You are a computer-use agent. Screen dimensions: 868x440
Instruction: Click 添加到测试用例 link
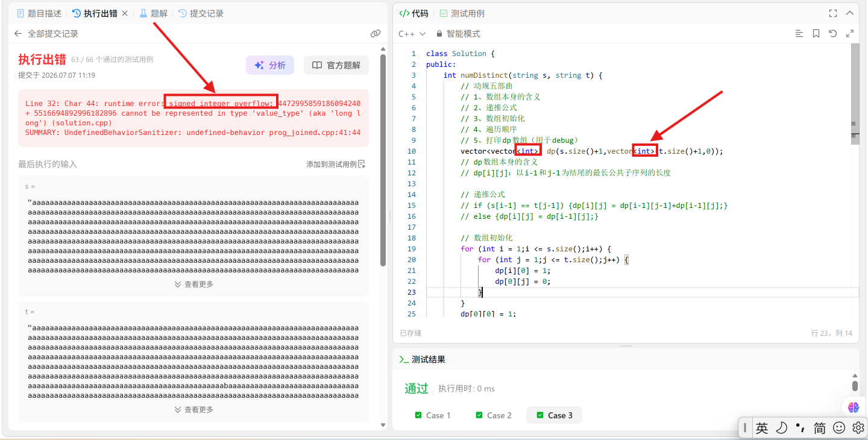click(336, 164)
